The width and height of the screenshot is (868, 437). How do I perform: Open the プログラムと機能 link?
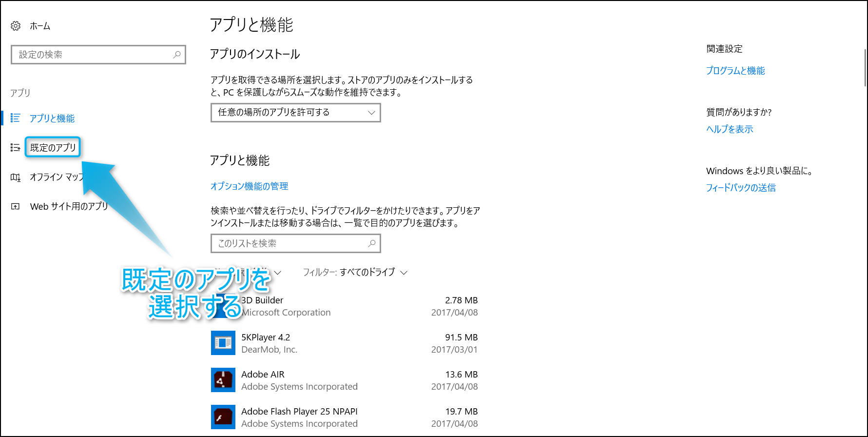coord(735,71)
